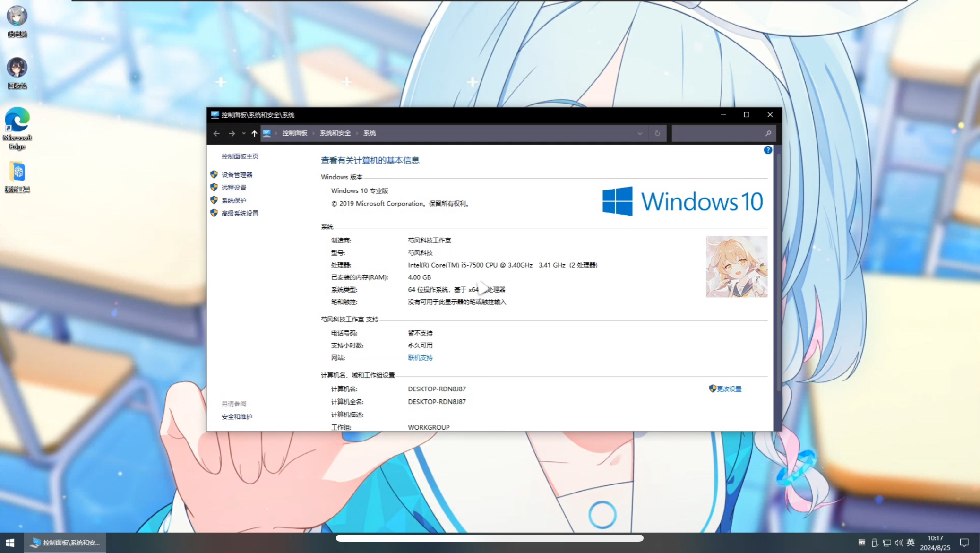Screen dimensions: 980x553
Task: Click shield icon beside 高级系统设置
Action: click(x=214, y=213)
